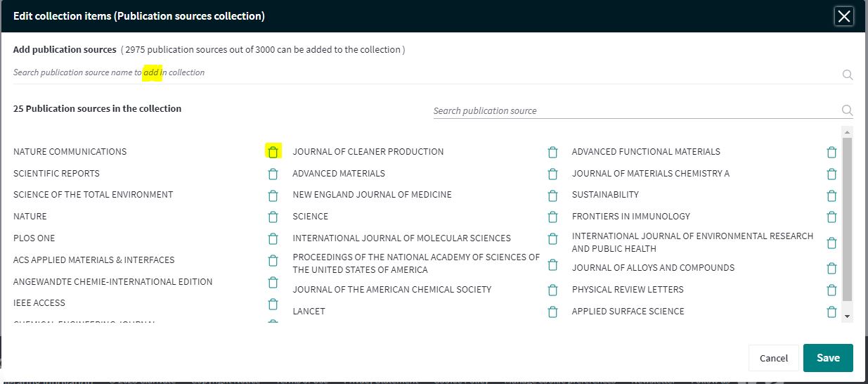Delete ADVANCED MATERIALS with its trash icon
Screen dimensions: 868x384
pos(552,174)
